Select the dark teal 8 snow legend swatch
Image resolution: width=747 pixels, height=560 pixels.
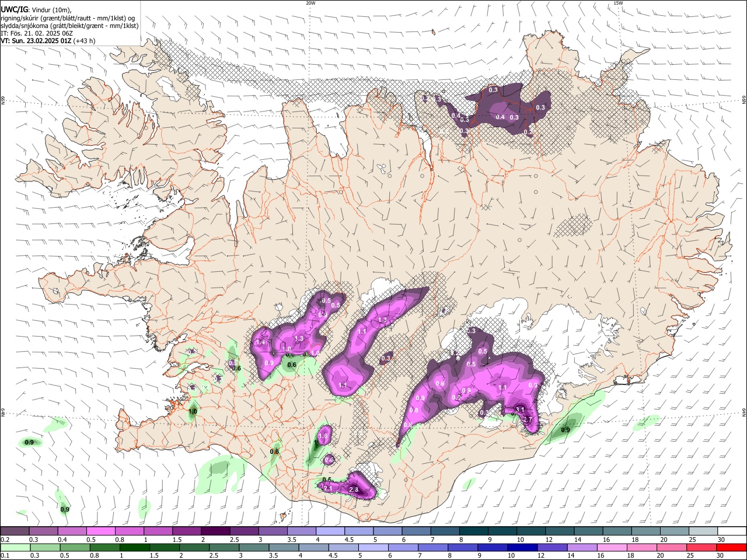tap(474, 531)
